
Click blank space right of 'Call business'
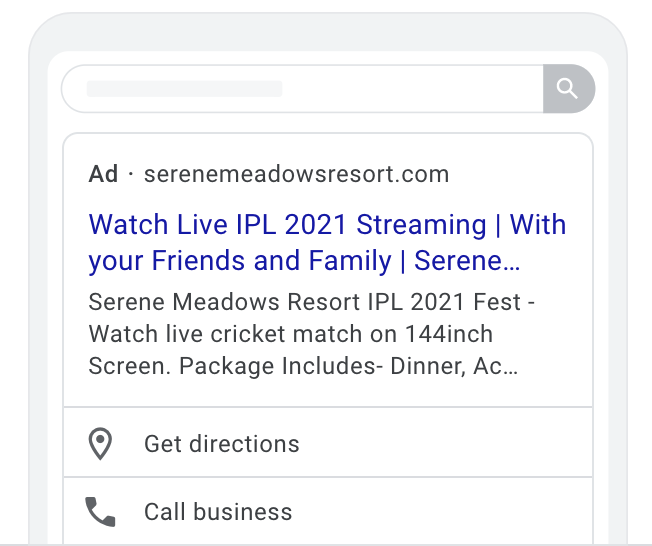click(441, 512)
